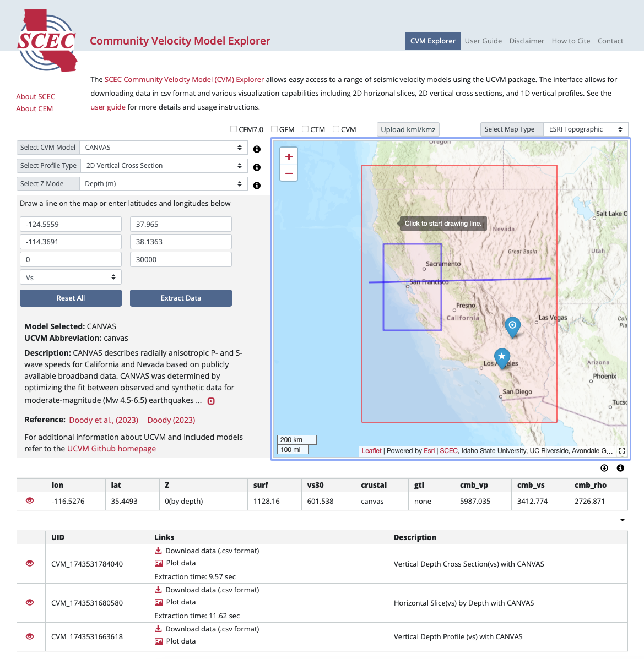Image resolution: width=644 pixels, height=659 pixels.
Task: Toggle eye icon for CVM_1743531680580 row
Action: click(30, 602)
